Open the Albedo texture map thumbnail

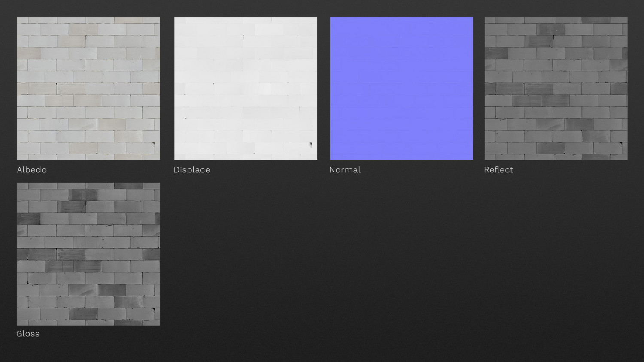(88, 88)
